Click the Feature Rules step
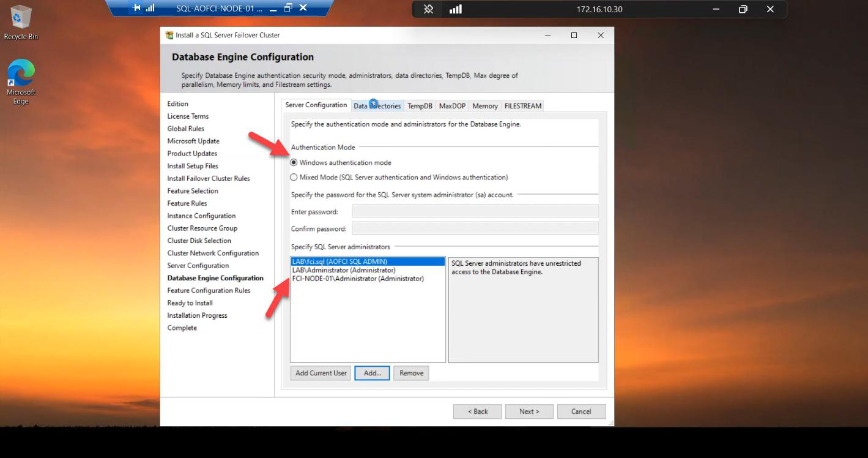The height and width of the screenshot is (458, 868). pos(187,203)
